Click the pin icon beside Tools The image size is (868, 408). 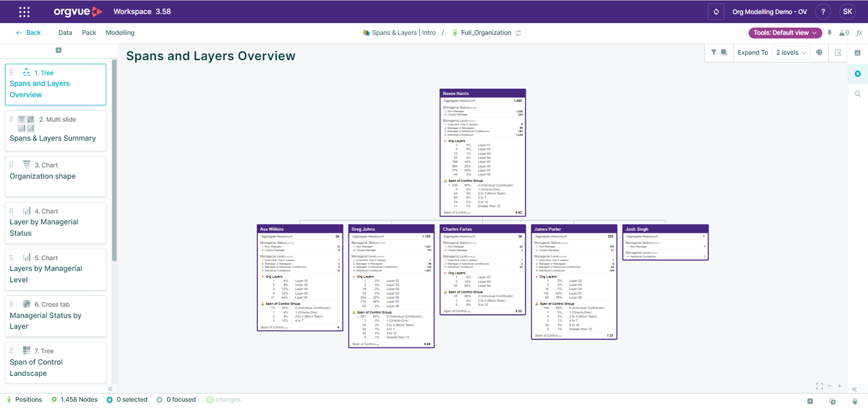coord(829,33)
